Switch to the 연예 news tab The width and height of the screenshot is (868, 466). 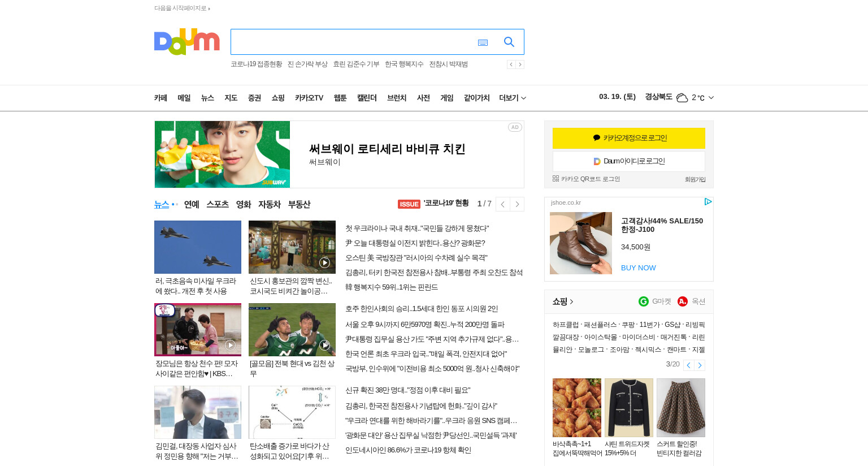pyautogui.click(x=192, y=204)
